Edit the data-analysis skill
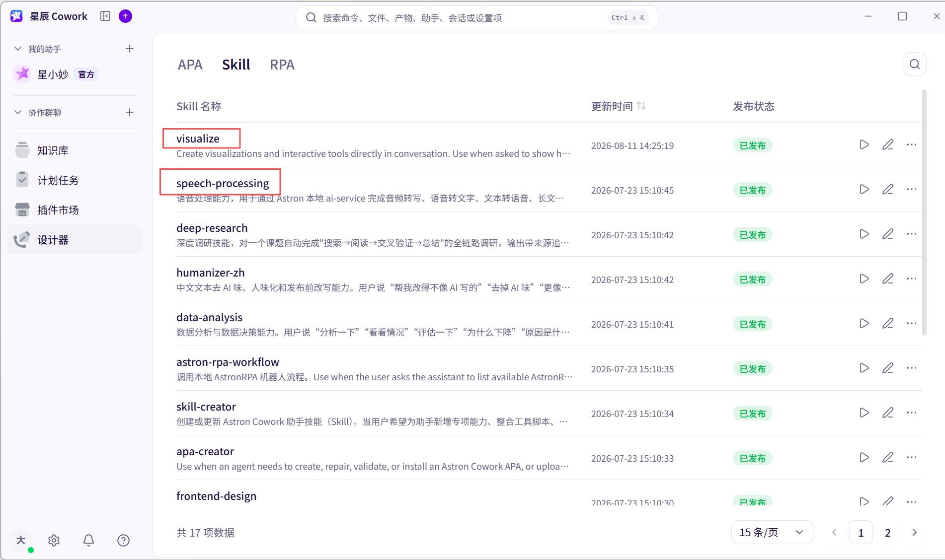 (888, 323)
